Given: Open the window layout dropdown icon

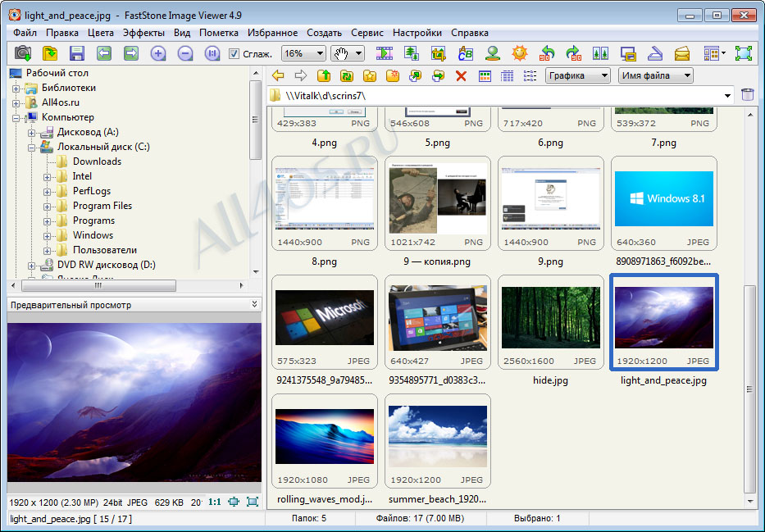Looking at the screenshot, I should (714, 53).
